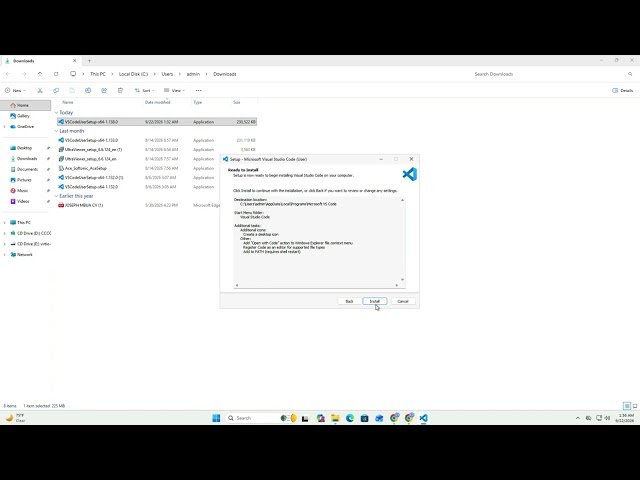Click the VS Code setup taskbar icon
The width and height of the screenshot is (640, 480).
pos(423,418)
